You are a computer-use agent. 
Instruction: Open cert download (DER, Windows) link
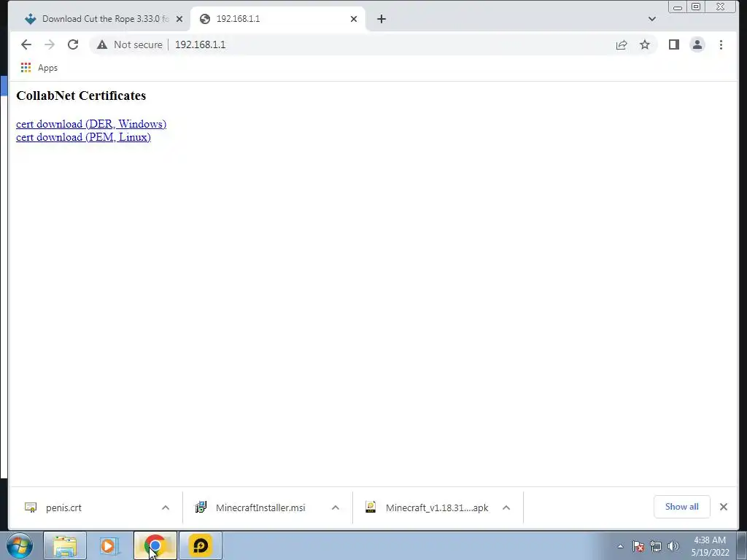point(91,124)
